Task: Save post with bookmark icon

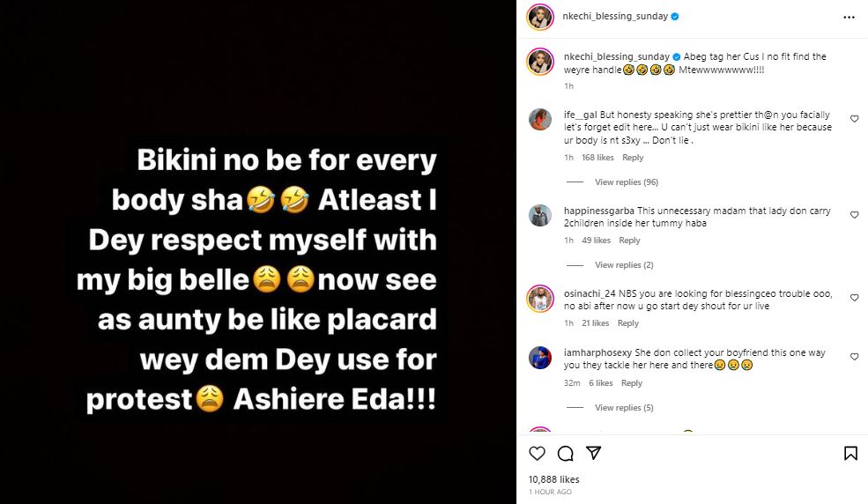Action: tap(850, 453)
